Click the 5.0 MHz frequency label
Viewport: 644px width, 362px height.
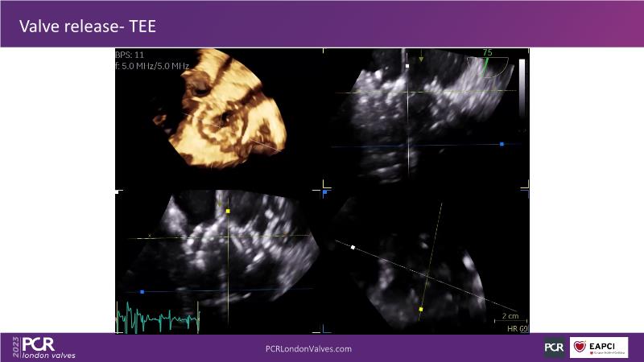151,66
